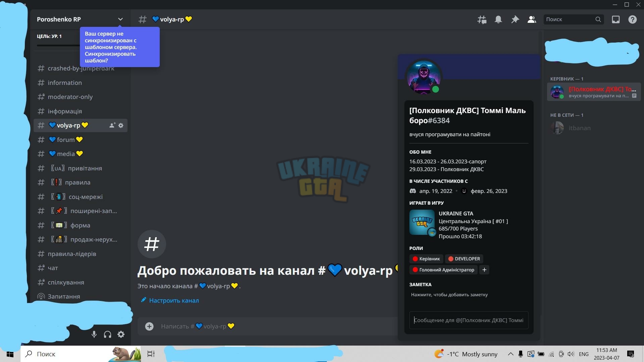The image size is (644, 362).
Task: Open the форма channel
Action: point(81,225)
